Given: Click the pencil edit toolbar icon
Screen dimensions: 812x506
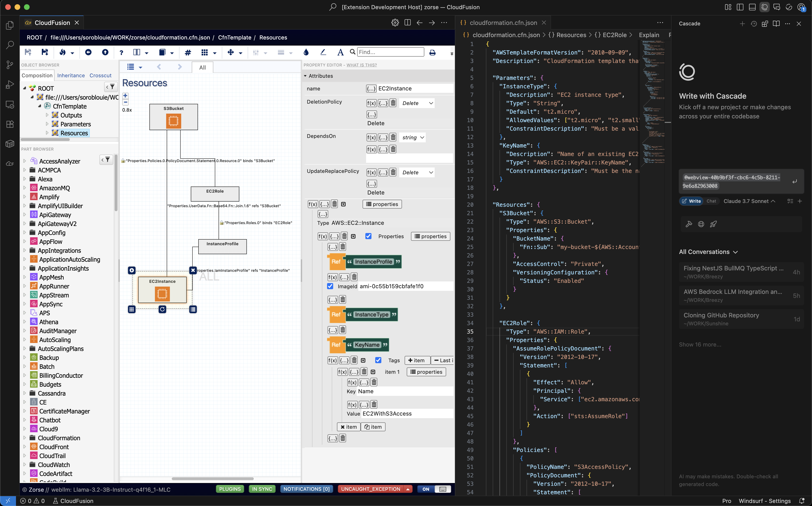Looking at the screenshot, I should pos(323,52).
